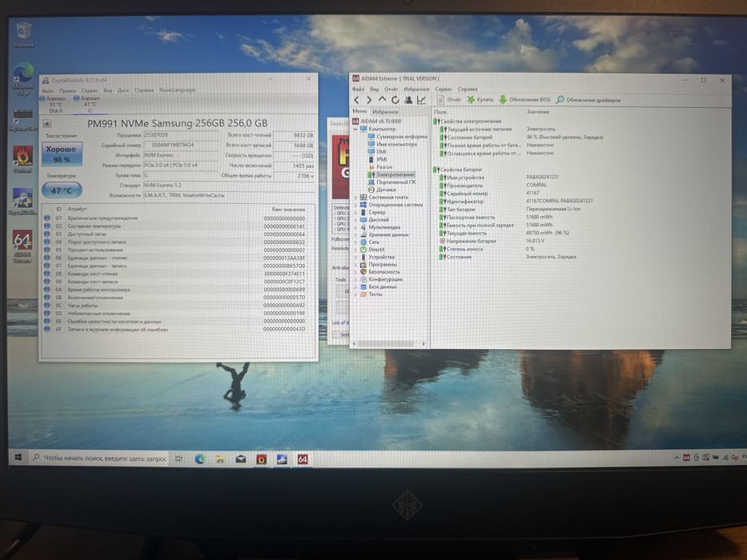Viewport: 747px width, 560px height.
Task: Open AIDA64 Сервис menu
Action: pos(444,89)
